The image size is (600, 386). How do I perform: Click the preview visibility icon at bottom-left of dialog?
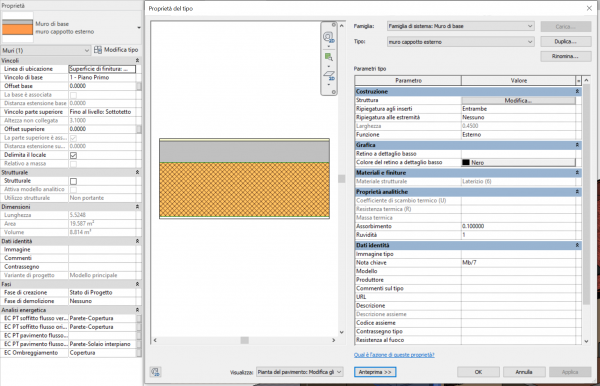tap(155, 372)
